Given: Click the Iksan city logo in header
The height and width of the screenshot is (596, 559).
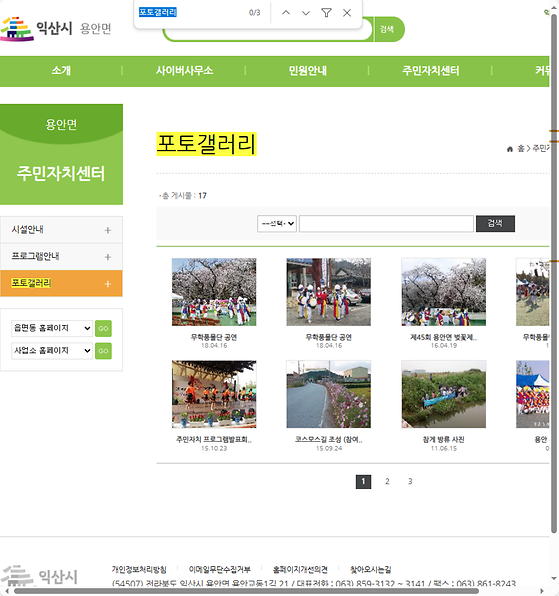Looking at the screenshot, I should pyautogui.click(x=36, y=29).
